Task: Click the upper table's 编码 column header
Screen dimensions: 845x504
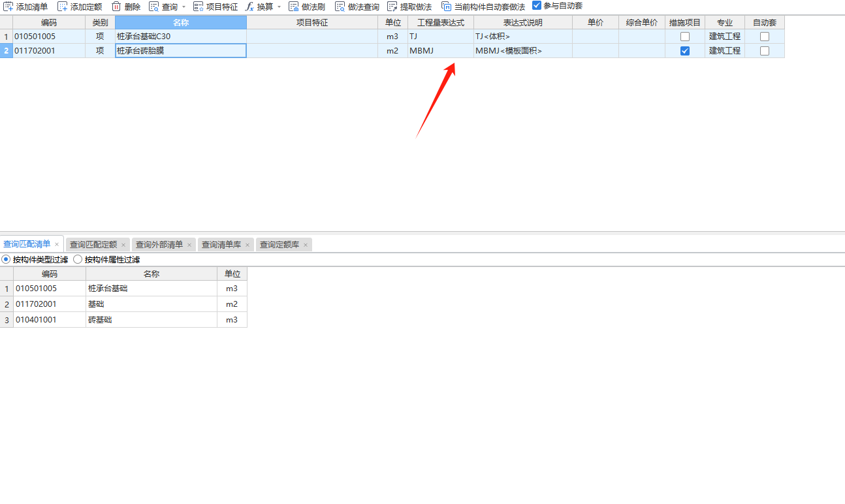Action: coord(49,23)
